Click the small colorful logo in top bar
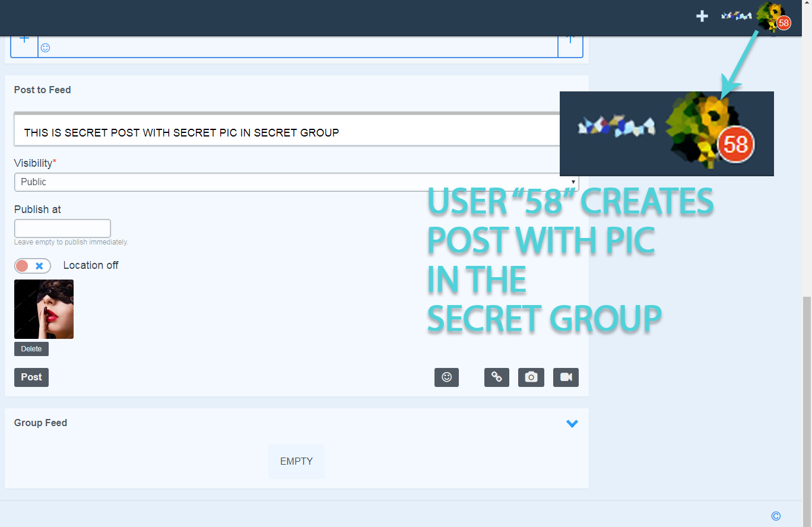 (736, 16)
